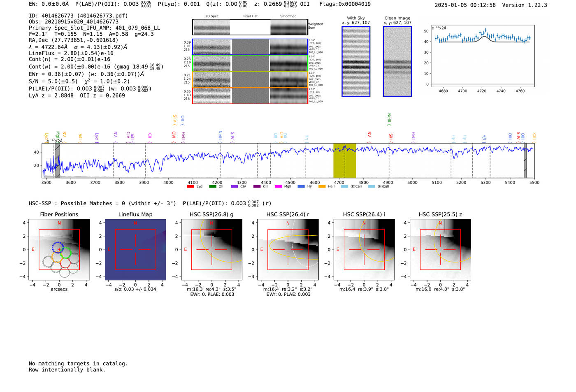Click the orange HeII legend swatch
The width and height of the screenshot is (576, 392).
tap(322, 186)
